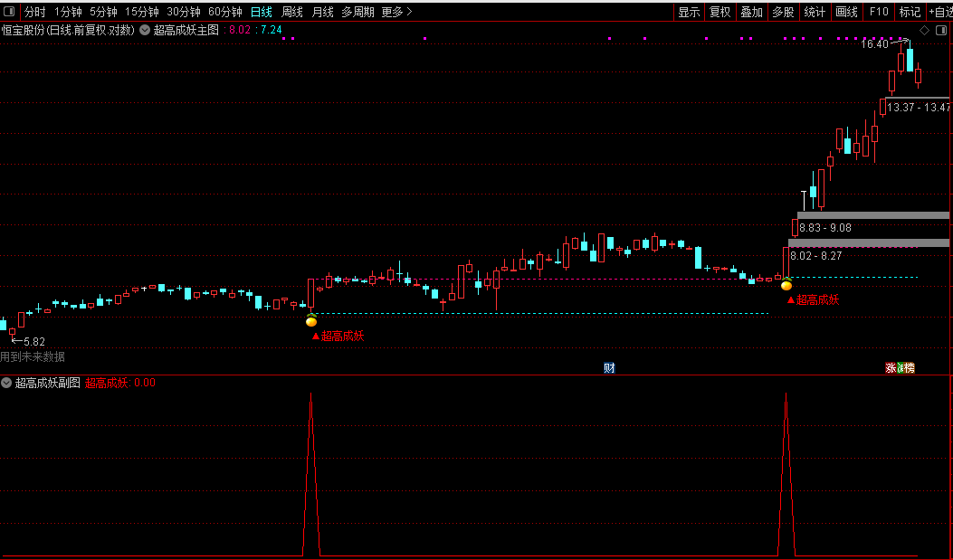Click the first red spike in sub-chart
The height and width of the screenshot is (560, 953).
point(311,474)
